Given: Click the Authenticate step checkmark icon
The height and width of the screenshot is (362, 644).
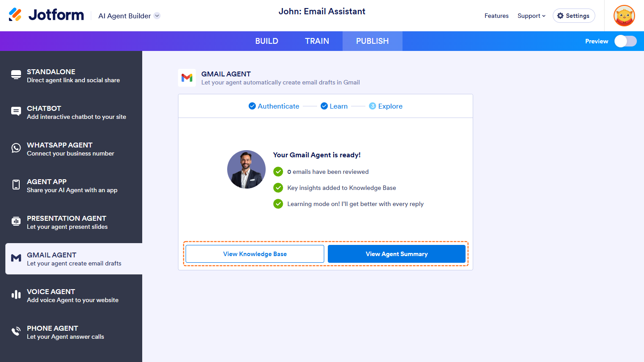Looking at the screenshot, I should (252, 106).
